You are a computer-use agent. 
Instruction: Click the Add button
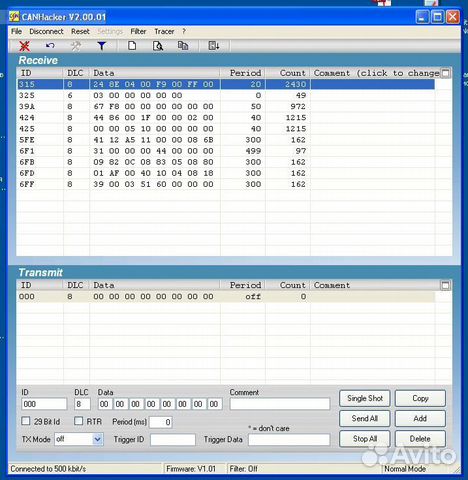coord(420,419)
